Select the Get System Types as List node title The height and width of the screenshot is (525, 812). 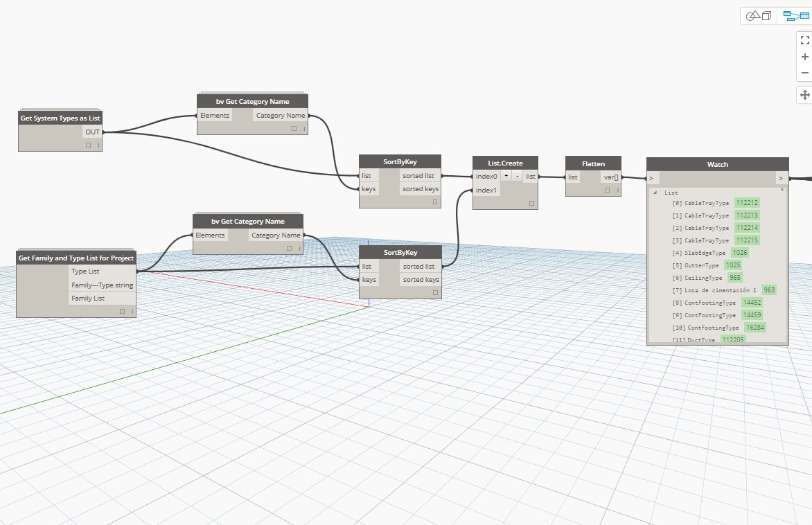coord(60,118)
